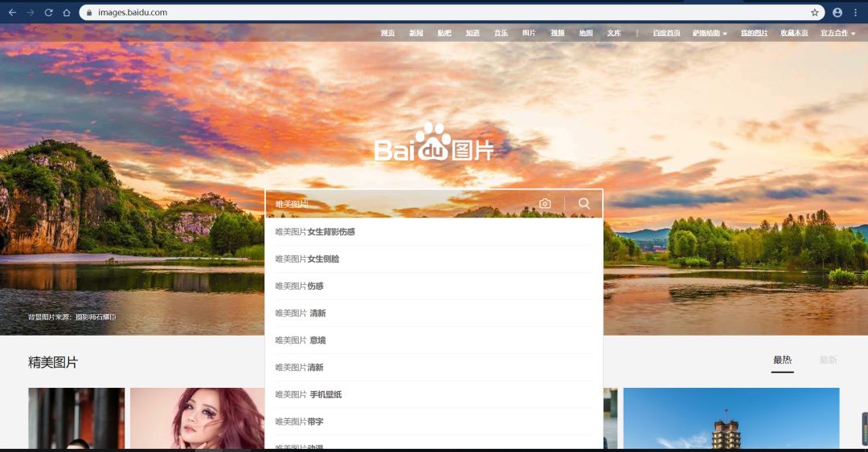Viewport: 868px width, 452px height.
Task: Expand the user account dropdown in top nav
Action: coord(709,33)
